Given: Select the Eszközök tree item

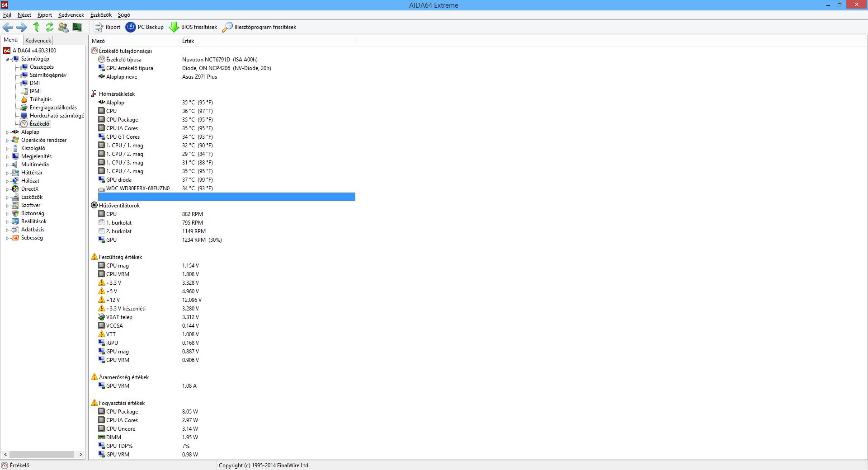Looking at the screenshot, I should pyautogui.click(x=32, y=197).
